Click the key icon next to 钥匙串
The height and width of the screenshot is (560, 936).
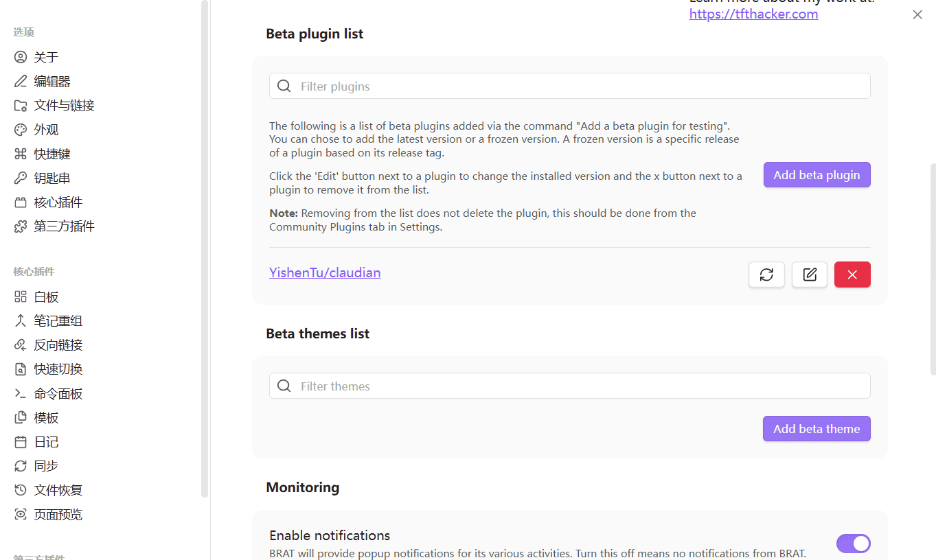point(21,178)
